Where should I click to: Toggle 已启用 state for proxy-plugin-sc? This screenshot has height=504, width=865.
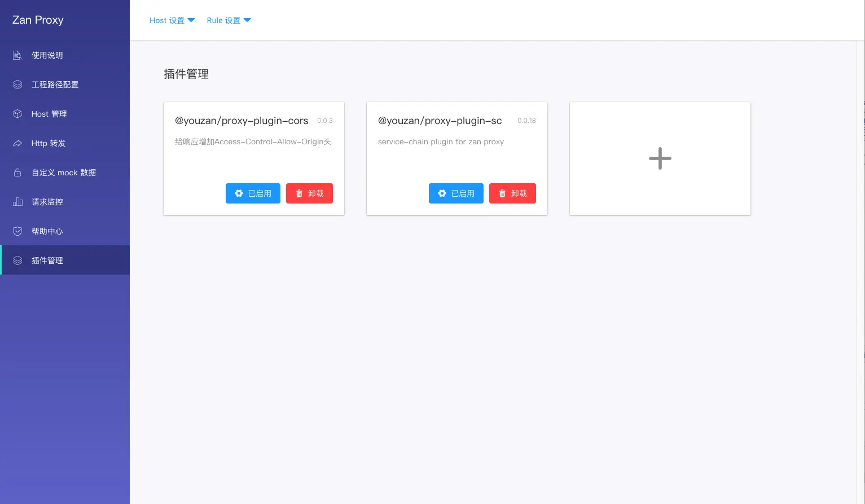pos(456,193)
